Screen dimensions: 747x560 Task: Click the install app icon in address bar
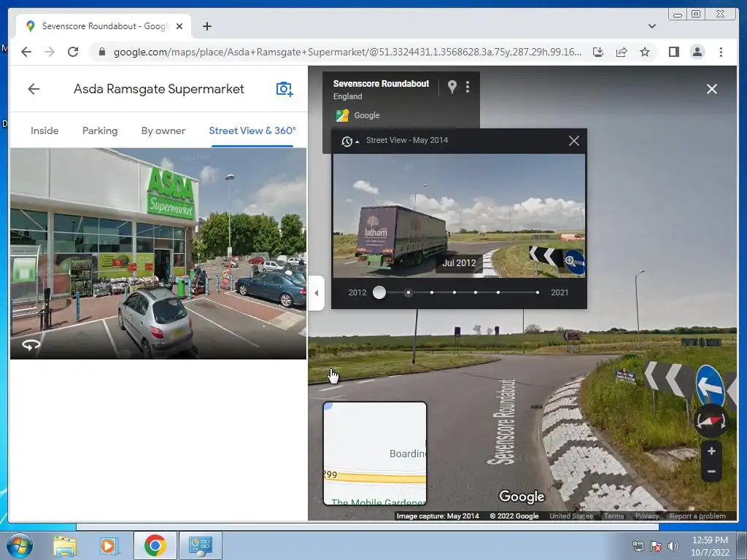point(598,52)
